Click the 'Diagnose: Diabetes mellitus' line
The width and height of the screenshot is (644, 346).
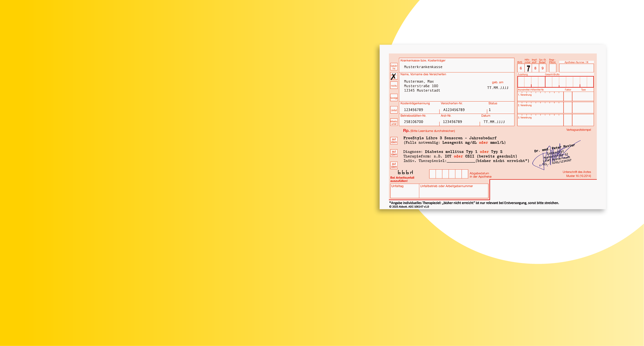coord(453,152)
